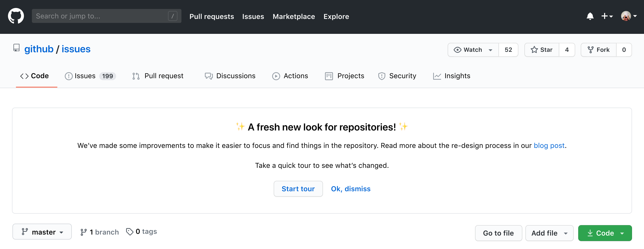The image size is (644, 249).
Task: Expand the Watch dropdown arrow
Action: click(490, 50)
